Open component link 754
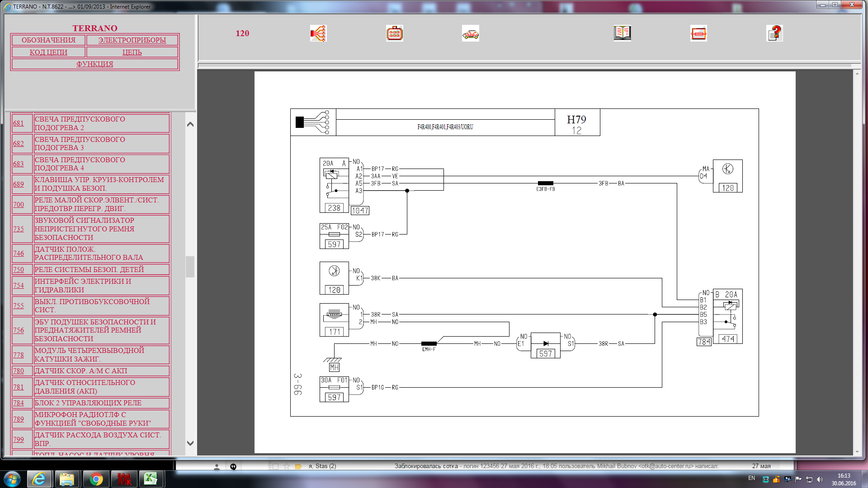Screen dimensions: 868x488 (19, 286)
